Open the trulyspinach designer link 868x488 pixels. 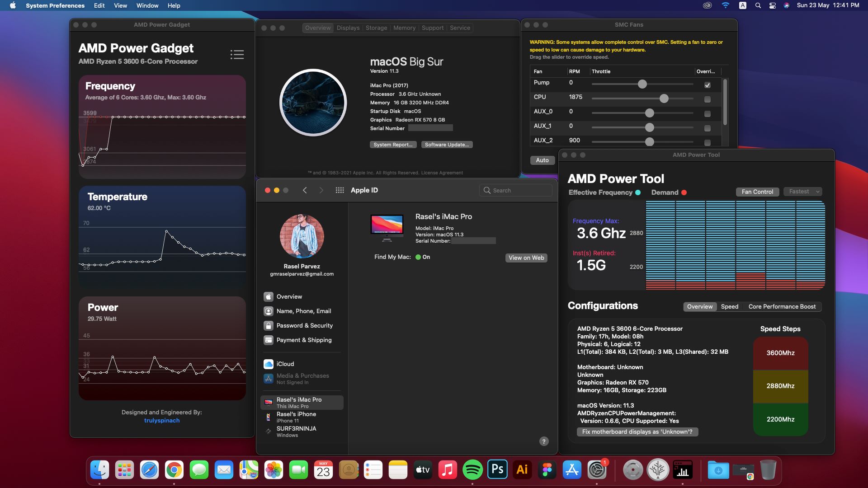click(x=162, y=420)
